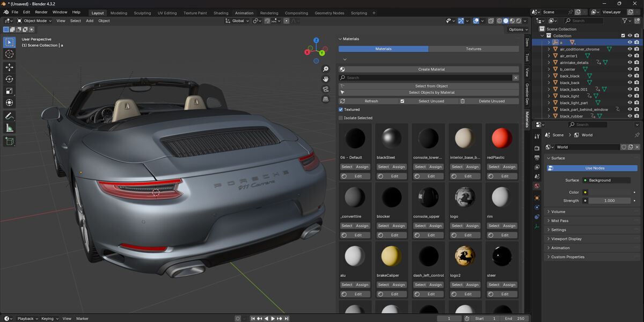Viewport: 644px width, 322px height.
Task: Click Select Objects by Material
Action: 429,92
